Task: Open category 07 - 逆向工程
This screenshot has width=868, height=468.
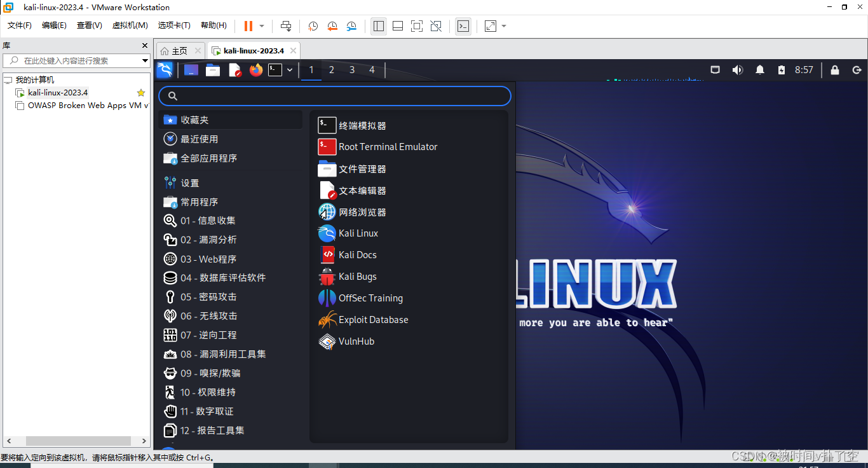Action: click(x=231, y=335)
